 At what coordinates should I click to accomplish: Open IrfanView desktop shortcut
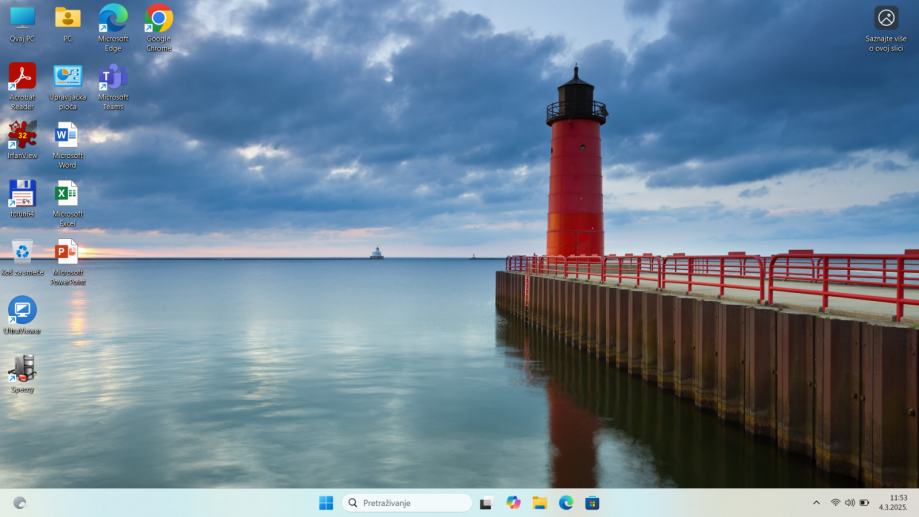click(22, 140)
